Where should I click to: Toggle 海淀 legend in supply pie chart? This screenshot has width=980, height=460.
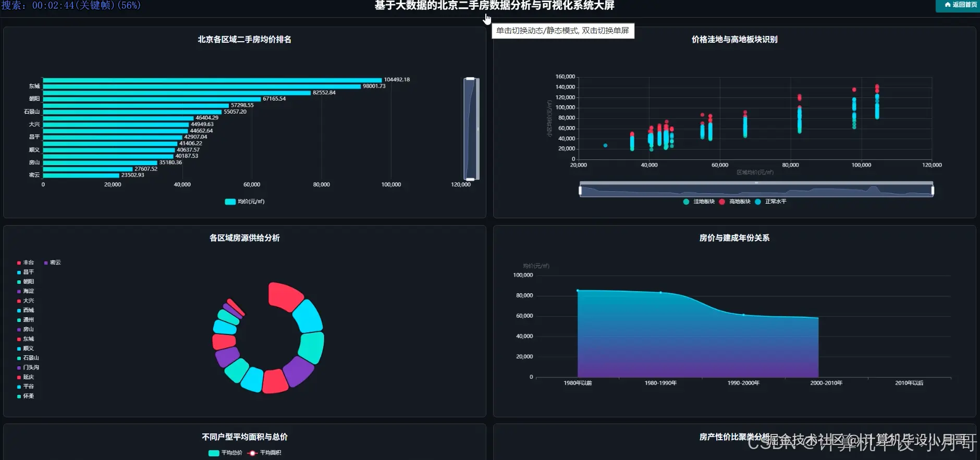point(26,291)
